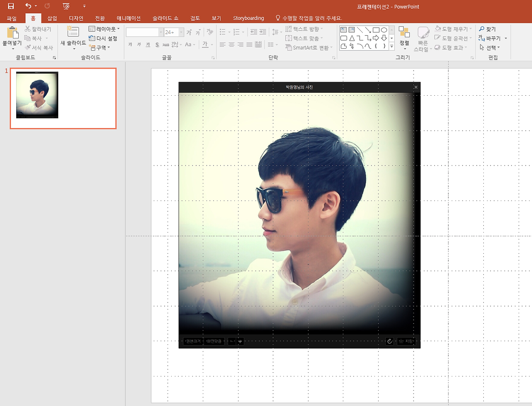Select the arrow line shape in gallery

pos(368,30)
